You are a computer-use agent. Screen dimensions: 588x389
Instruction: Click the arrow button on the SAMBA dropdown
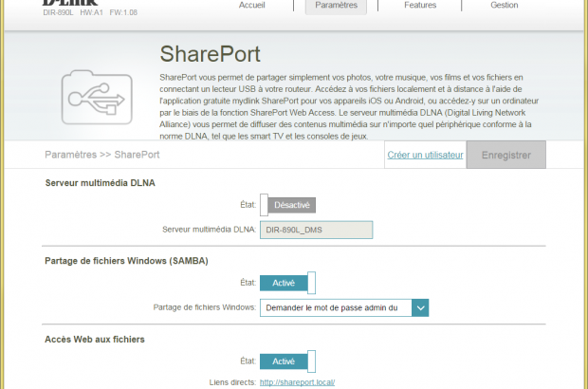coord(420,307)
